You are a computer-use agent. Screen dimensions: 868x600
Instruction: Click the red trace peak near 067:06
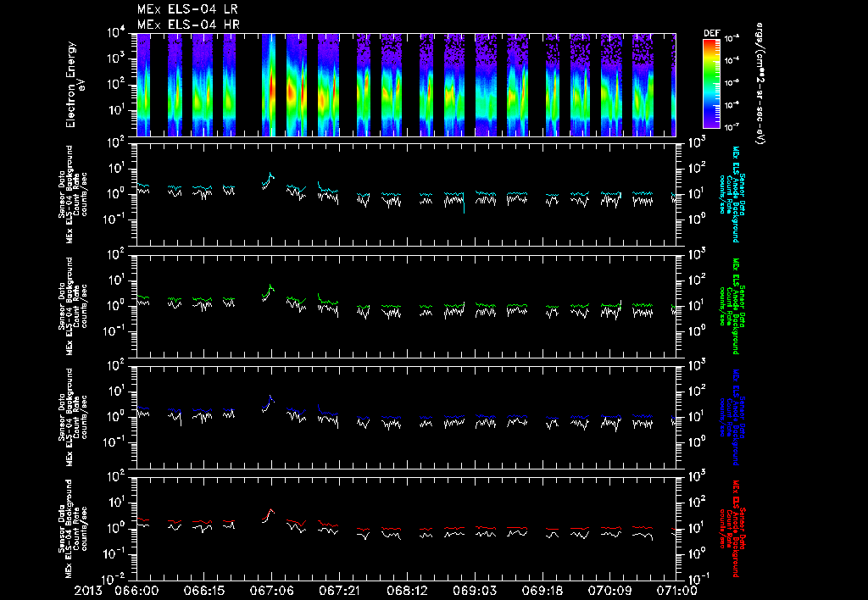tap(270, 510)
